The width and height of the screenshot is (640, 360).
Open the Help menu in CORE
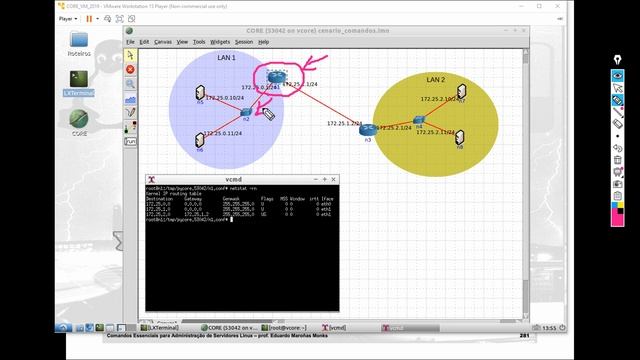[x=263, y=42]
